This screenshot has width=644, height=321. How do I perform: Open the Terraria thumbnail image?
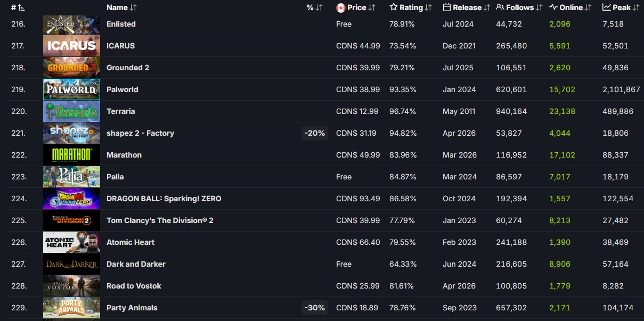pyautogui.click(x=71, y=111)
